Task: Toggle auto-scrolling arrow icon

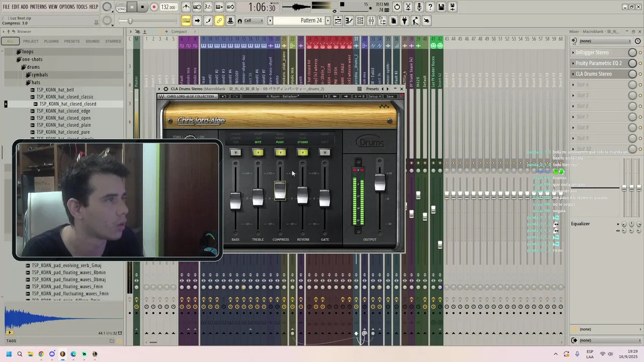Action: (x=197, y=21)
